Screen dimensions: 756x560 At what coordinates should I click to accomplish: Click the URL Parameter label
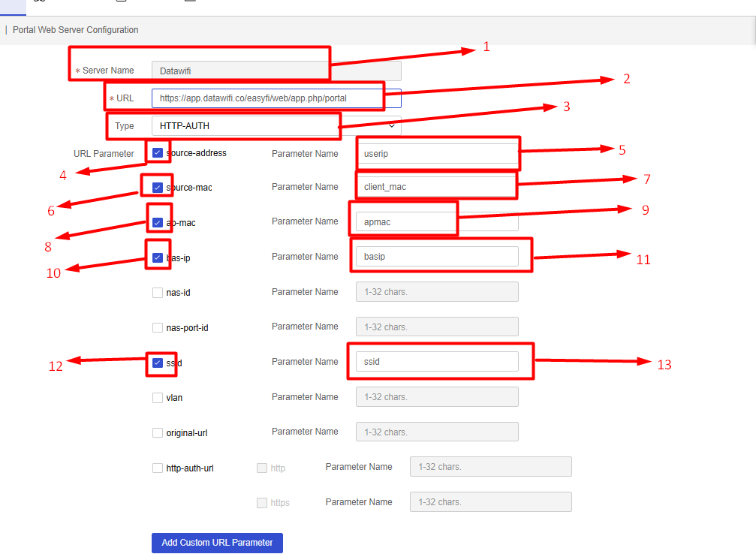104,154
